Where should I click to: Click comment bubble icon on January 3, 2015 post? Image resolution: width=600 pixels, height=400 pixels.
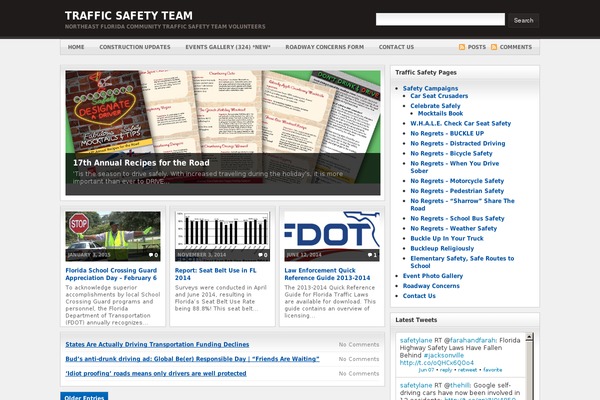click(x=151, y=255)
